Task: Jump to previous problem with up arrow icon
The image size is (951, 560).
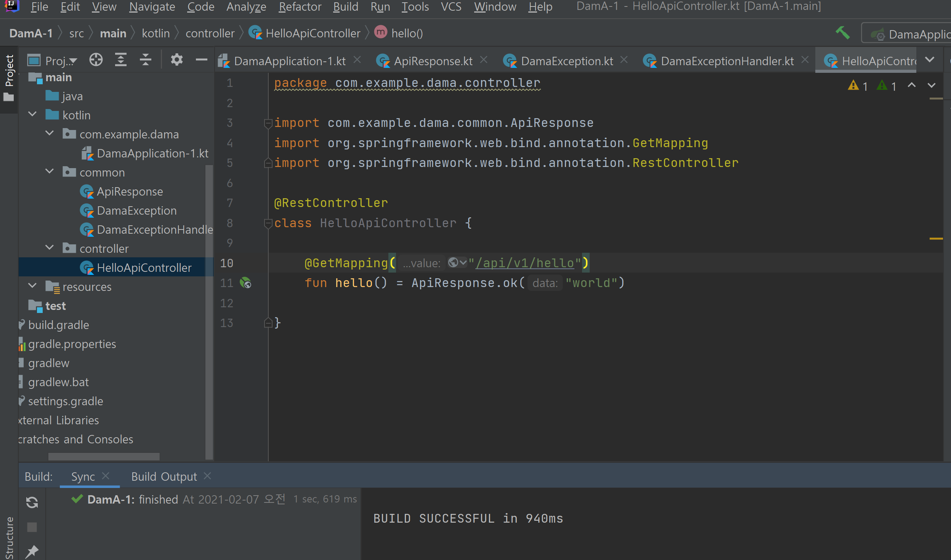Action: pyautogui.click(x=912, y=86)
